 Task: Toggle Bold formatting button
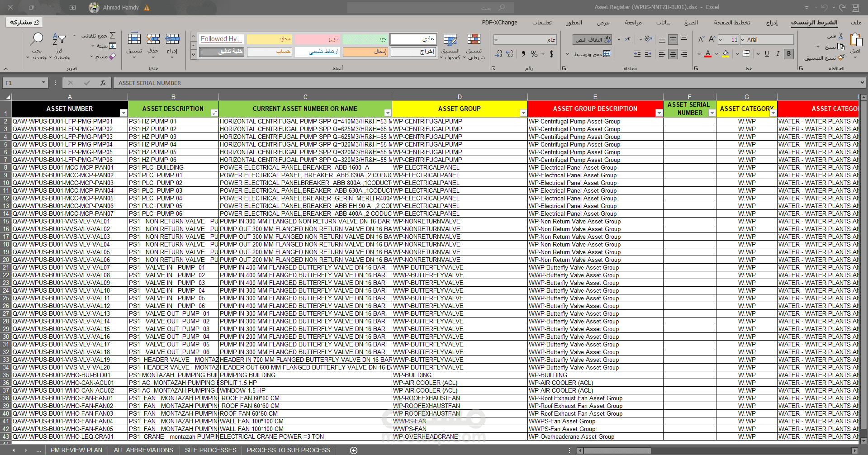[x=789, y=53]
